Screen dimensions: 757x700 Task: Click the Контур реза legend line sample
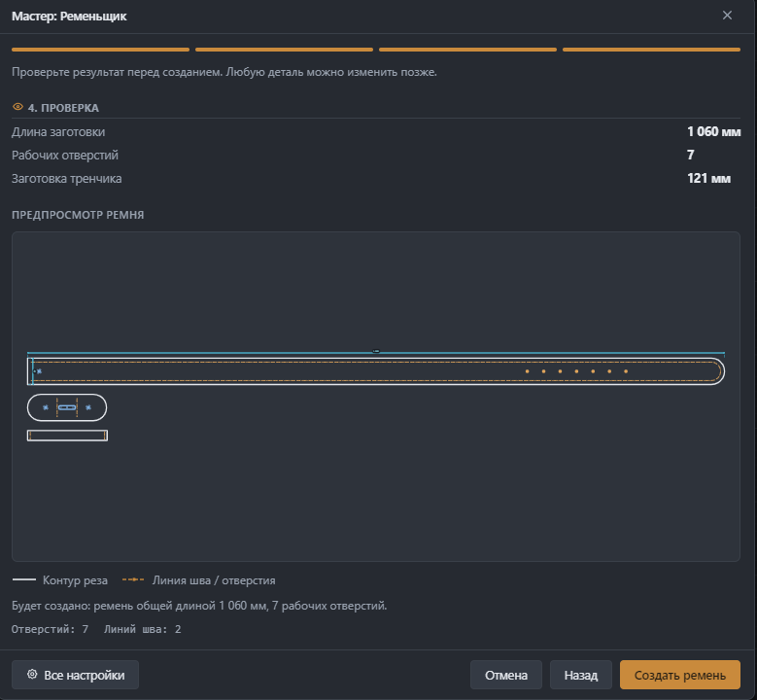click(x=24, y=579)
